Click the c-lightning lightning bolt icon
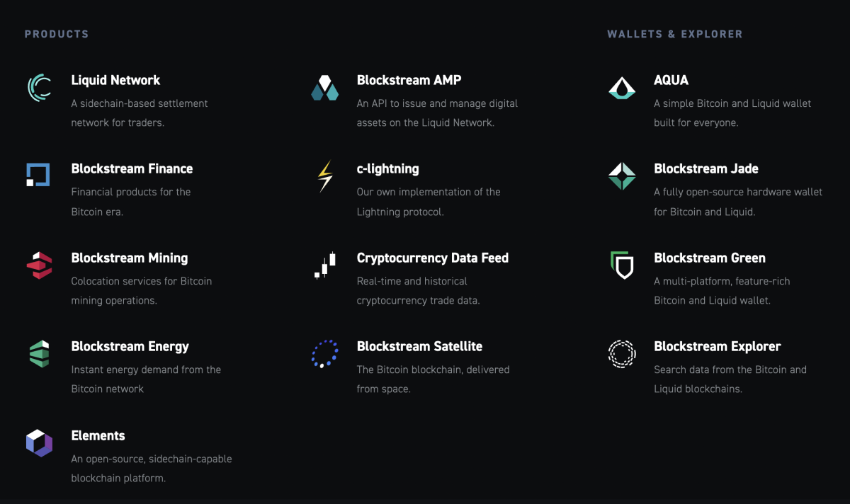This screenshot has height=504, width=850. pyautogui.click(x=324, y=176)
